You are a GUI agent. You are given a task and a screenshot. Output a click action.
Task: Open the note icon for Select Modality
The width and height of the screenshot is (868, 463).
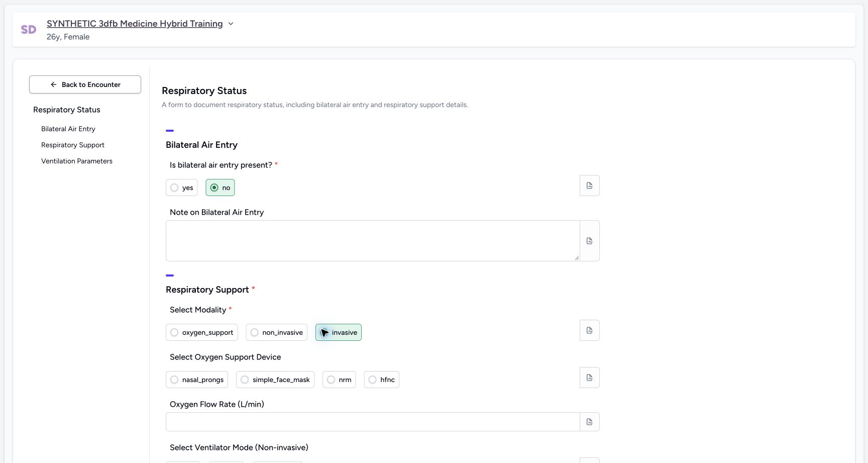pyautogui.click(x=589, y=330)
